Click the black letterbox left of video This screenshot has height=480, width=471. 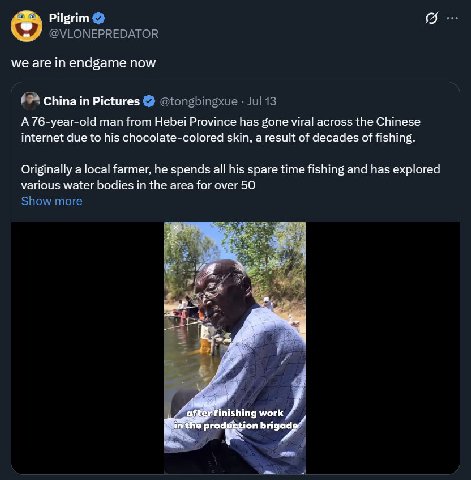coord(87,348)
